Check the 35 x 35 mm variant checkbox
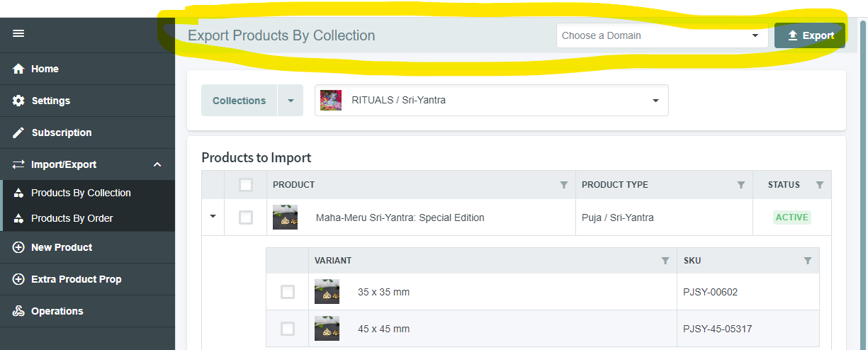868x350 pixels. [x=288, y=292]
